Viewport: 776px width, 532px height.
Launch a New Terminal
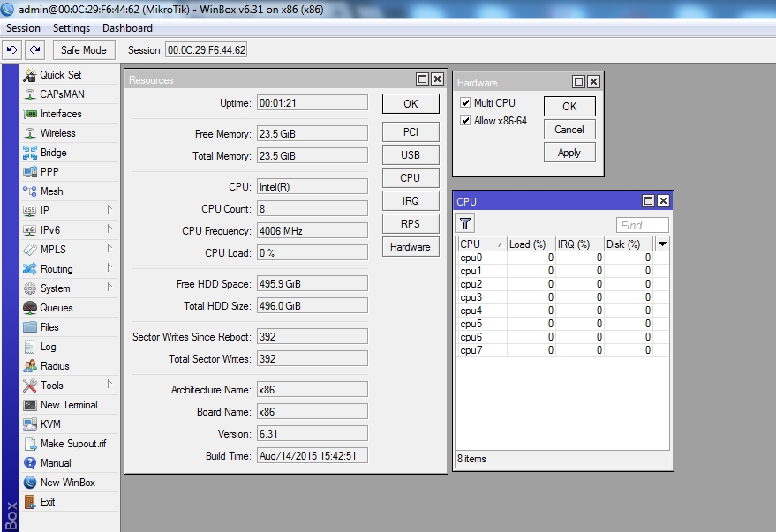(x=69, y=405)
